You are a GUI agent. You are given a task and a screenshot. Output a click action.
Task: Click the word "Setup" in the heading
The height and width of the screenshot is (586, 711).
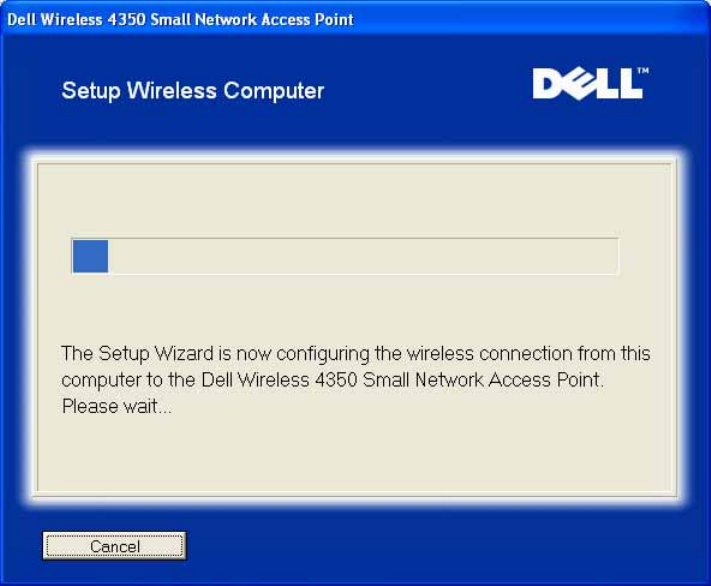[x=90, y=91]
